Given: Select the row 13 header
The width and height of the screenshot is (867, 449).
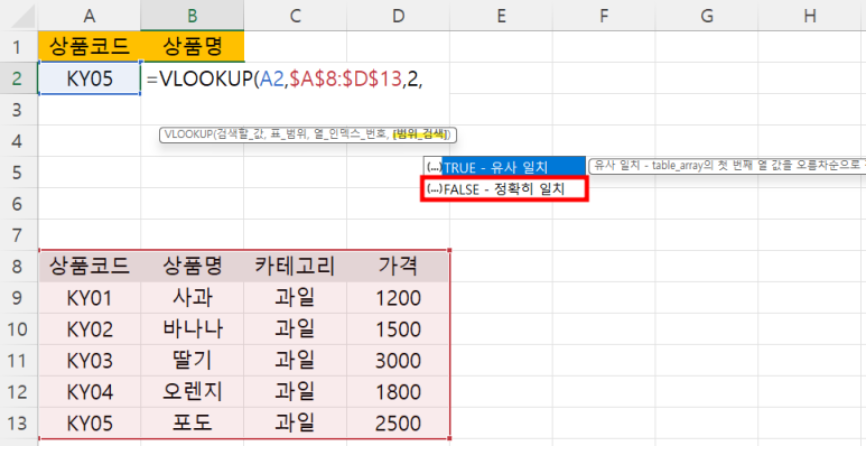Looking at the screenshot, I should [x=18, y=423].
